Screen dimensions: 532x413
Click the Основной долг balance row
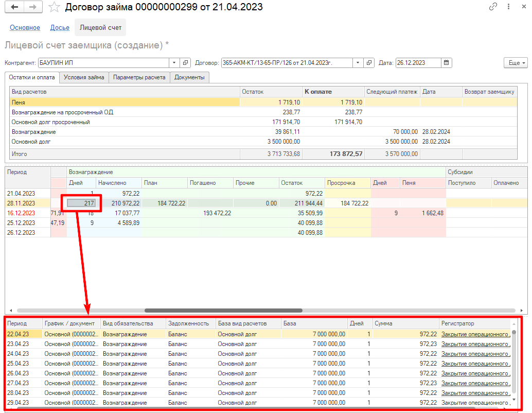[263, 142]
